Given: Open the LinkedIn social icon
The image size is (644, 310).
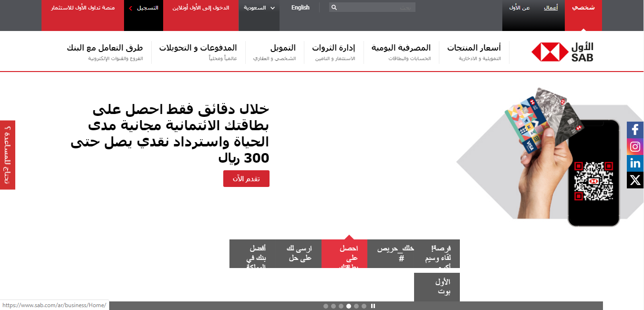Looking at the screenshot, I should click(635, 164).
